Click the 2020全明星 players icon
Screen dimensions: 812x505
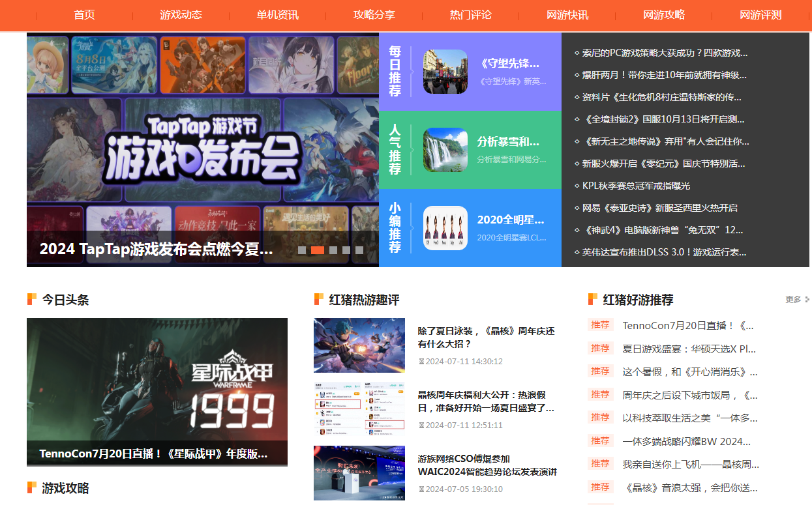[x=445, y=228]
